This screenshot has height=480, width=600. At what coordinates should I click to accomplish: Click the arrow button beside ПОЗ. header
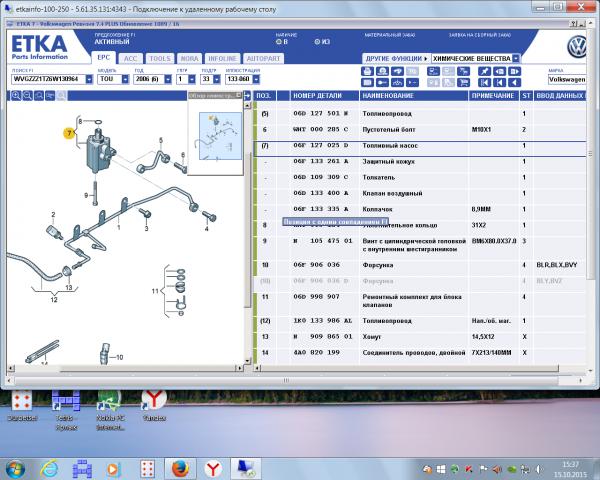(247, 96)
